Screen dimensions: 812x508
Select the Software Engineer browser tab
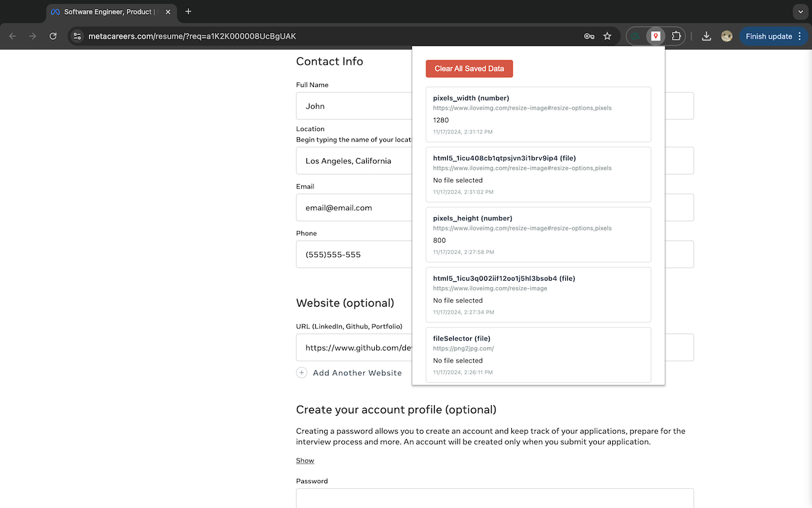click(x=108, y=11)
